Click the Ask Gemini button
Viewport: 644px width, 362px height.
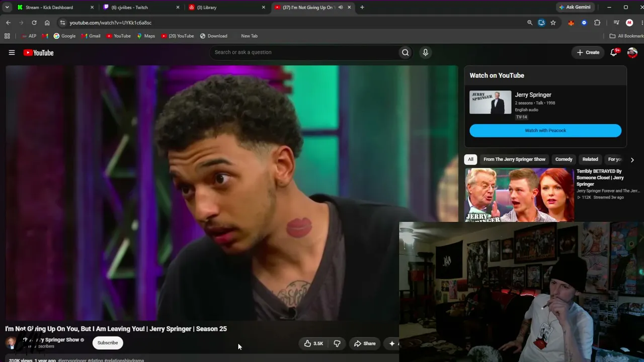coord(575,7)
